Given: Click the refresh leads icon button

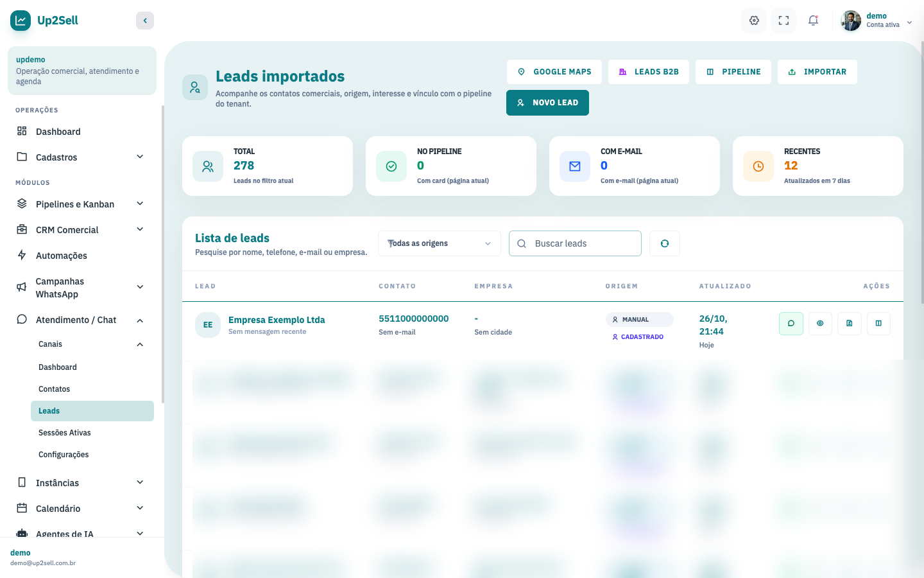Looking at the screenshot, I should pos(665,243).
